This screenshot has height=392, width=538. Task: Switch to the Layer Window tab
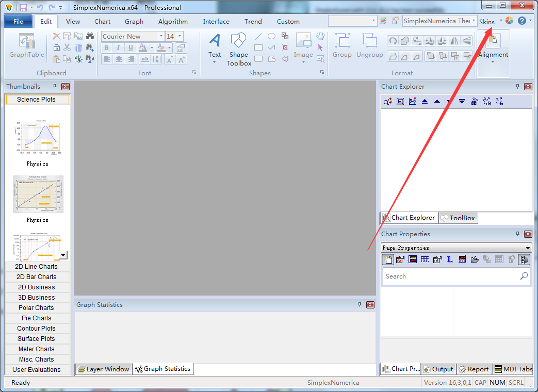click(104, 369)
